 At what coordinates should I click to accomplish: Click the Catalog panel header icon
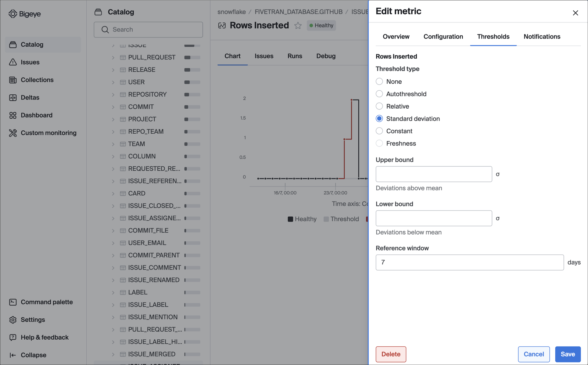point(98,12)
